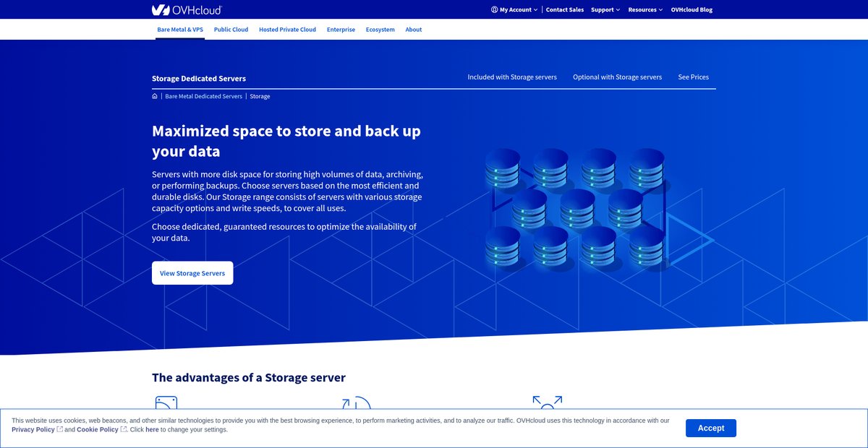Open the Enterprise menu
The image size is (868, 448).
tap(341, 30)
